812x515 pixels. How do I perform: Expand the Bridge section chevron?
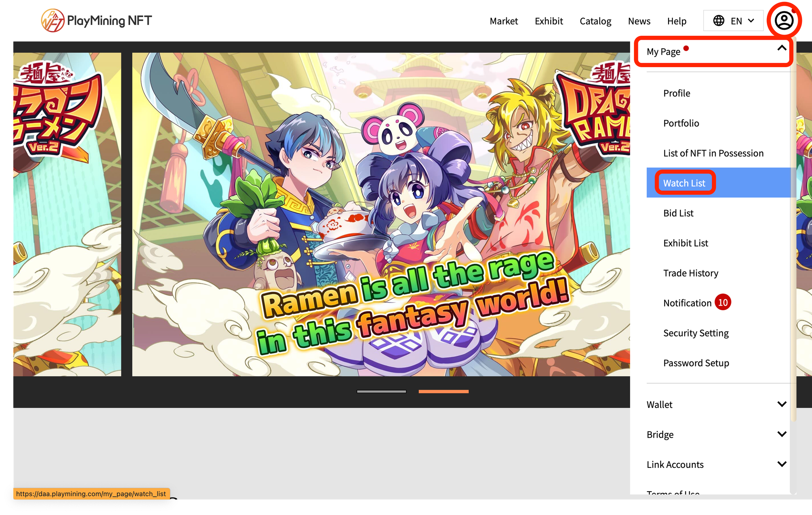pos(781,434)
